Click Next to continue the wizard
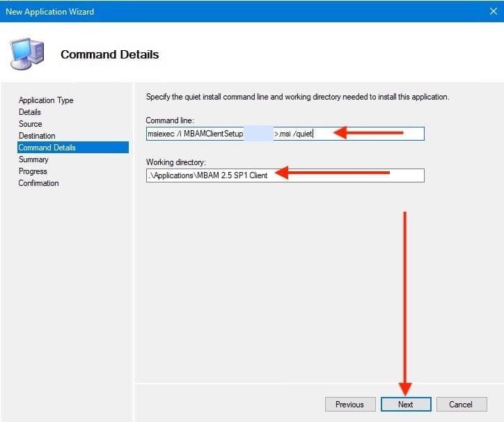Screen dimensions: 504x422 pos(406,405)
